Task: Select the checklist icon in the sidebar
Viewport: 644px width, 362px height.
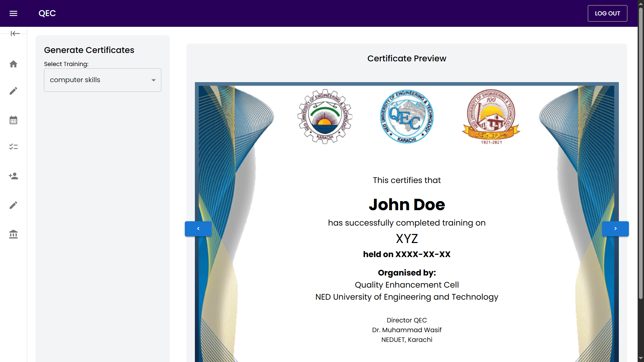Action: (13, 146)
